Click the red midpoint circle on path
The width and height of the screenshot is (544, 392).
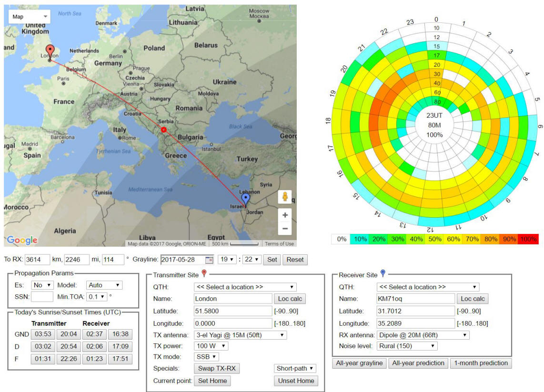coord(163,130)
